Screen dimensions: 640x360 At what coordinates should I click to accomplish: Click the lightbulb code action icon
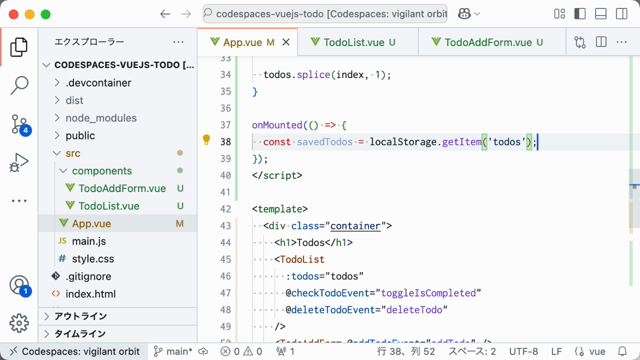pos(207,140)
